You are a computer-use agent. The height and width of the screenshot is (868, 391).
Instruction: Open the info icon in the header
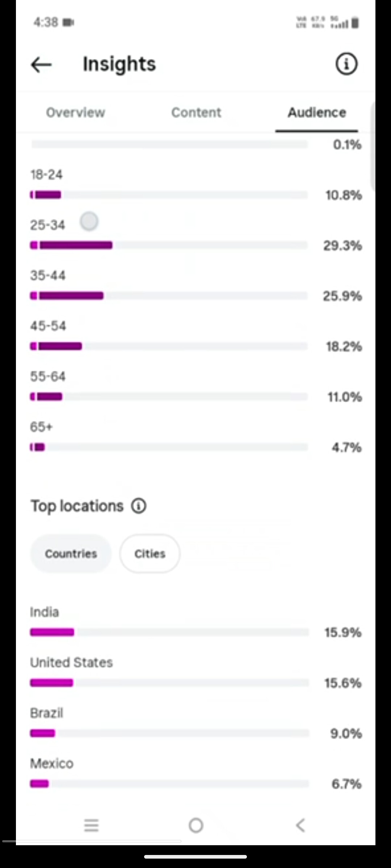point(346,64)
